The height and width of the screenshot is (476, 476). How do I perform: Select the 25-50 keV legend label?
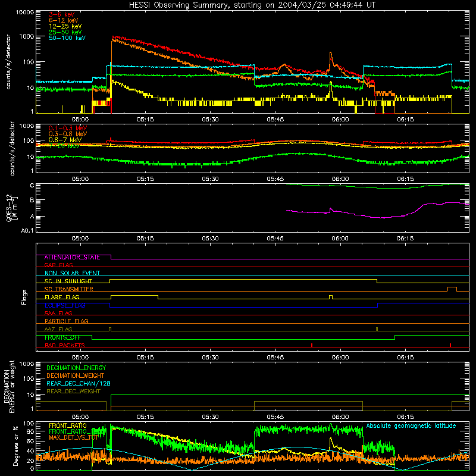click(x=65, y=32)
